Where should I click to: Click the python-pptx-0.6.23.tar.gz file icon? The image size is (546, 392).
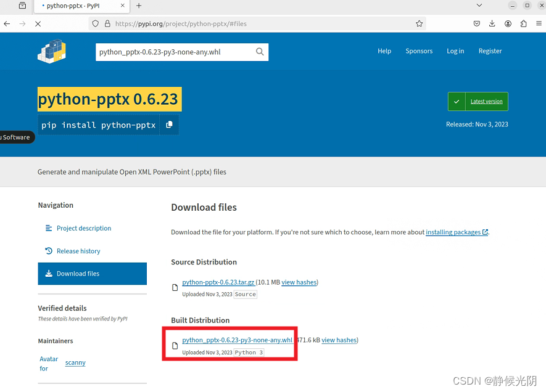(175, 288)
